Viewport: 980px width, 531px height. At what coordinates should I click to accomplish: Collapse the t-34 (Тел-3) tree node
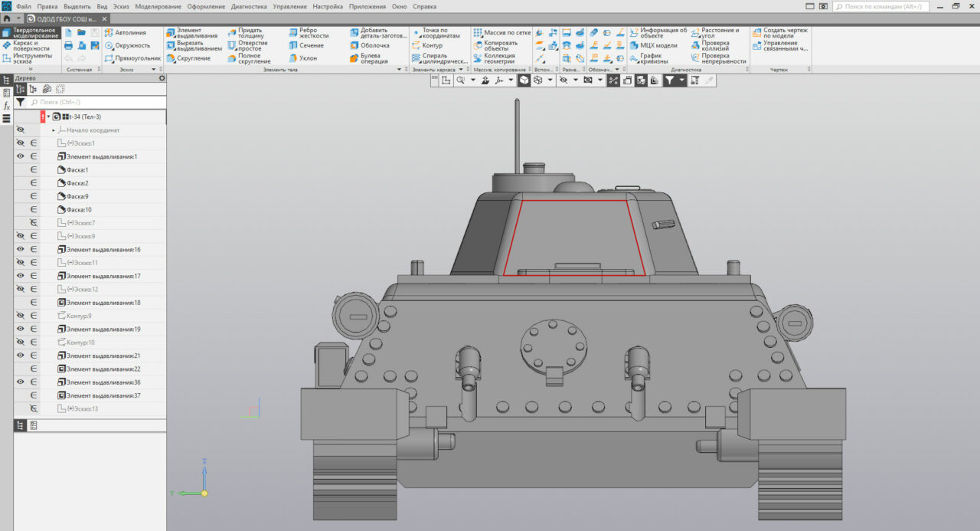coord(49,116)
